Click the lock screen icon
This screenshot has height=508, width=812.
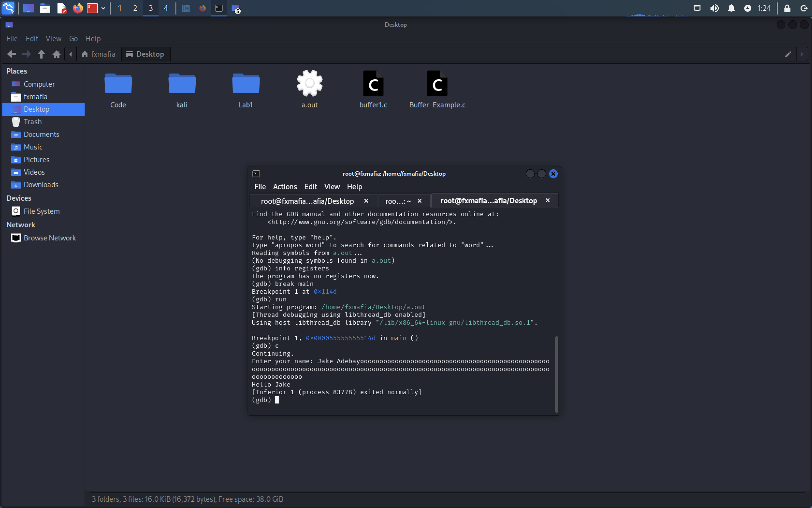coord(787,8)
